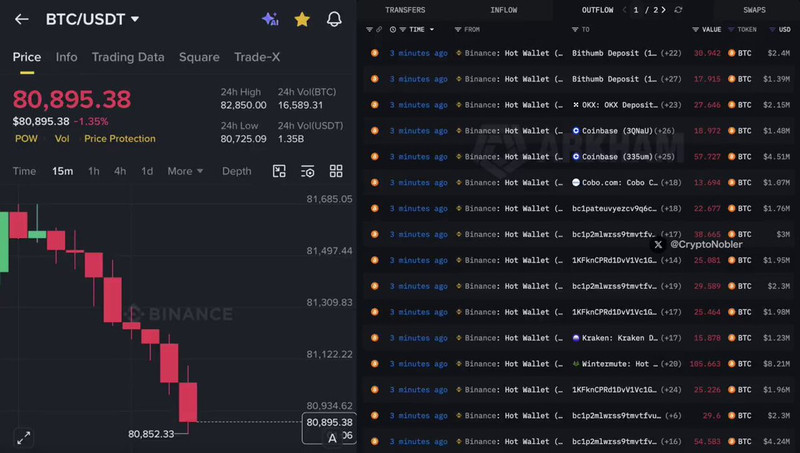The height and width of the screenshot is (453, 800).
Task: Open the Price Protection tag
Action: coord(120,139)
